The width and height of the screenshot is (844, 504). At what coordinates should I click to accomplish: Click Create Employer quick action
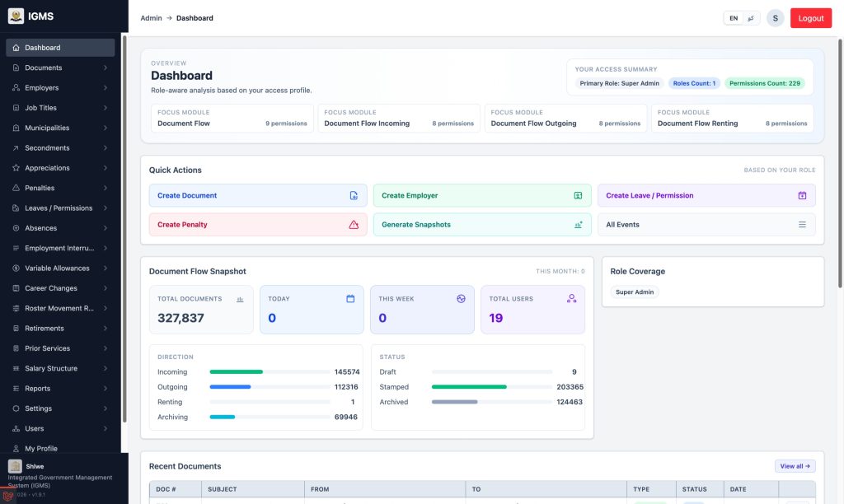click(482, 196)
